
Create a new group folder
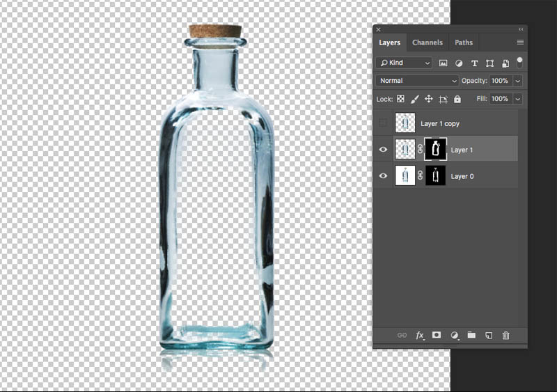pyautogui.click(x=471, y=335)
